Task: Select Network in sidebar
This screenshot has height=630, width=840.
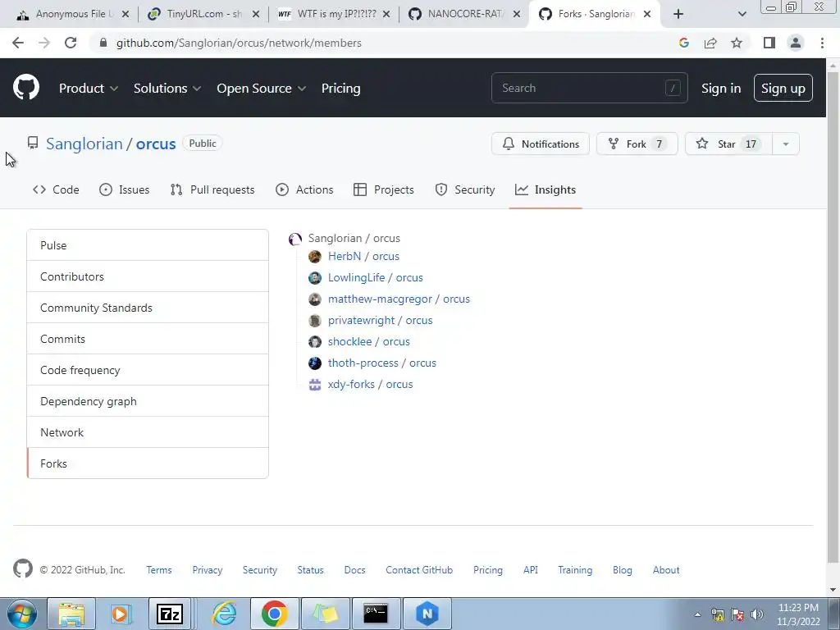Action: (x=148, y=431)
